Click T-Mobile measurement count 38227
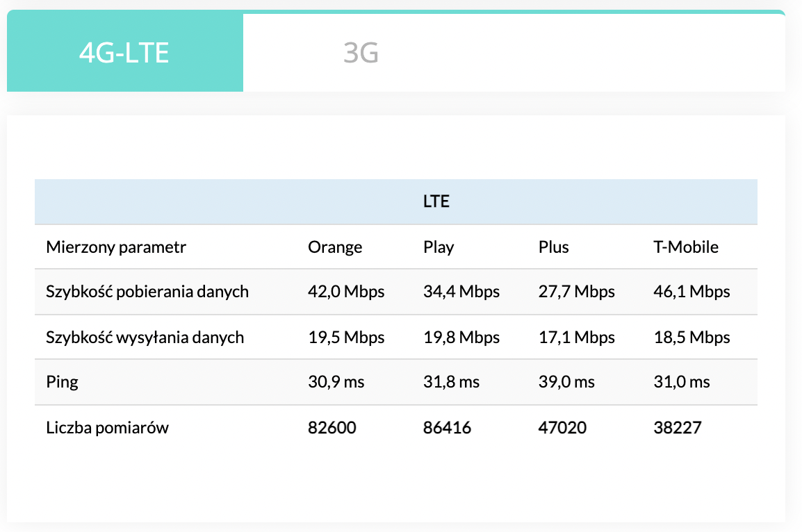802x532 pixels. click(x=678, y=428)
